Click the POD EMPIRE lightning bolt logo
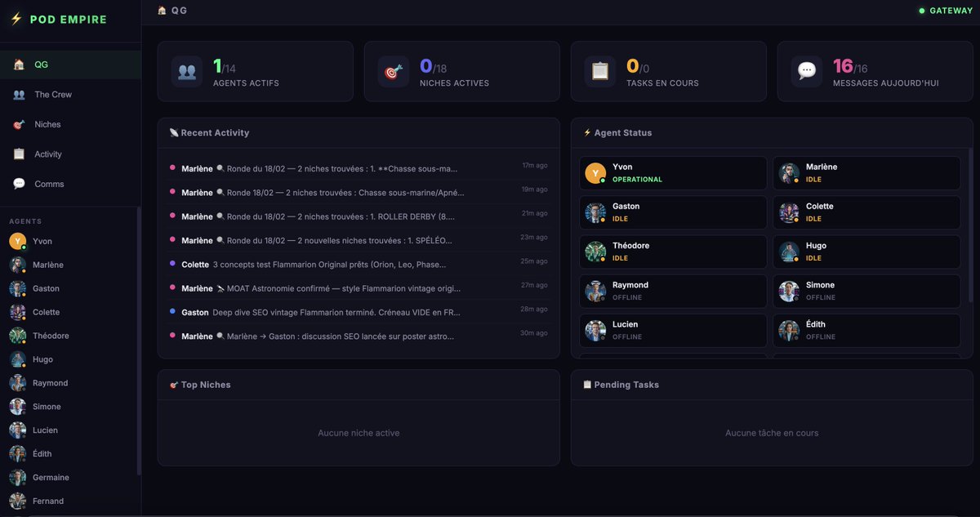Image resolution: width=980 pixels, height=517 pixels. tap(16, 19)
